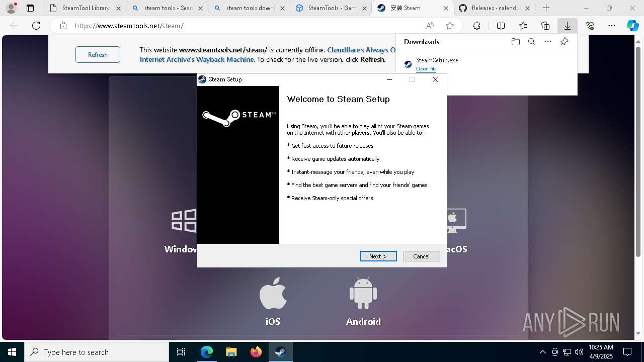The width and height of the screenshot is (644, 362).
Task: Switch to steam tools download tab
Action: (x=249, y=8)
